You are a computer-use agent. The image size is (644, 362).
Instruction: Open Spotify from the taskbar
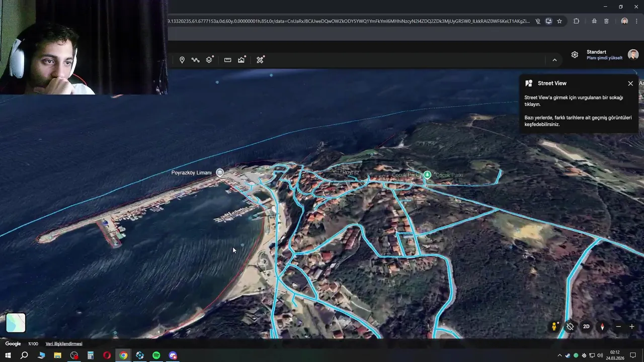coord(156,355)
